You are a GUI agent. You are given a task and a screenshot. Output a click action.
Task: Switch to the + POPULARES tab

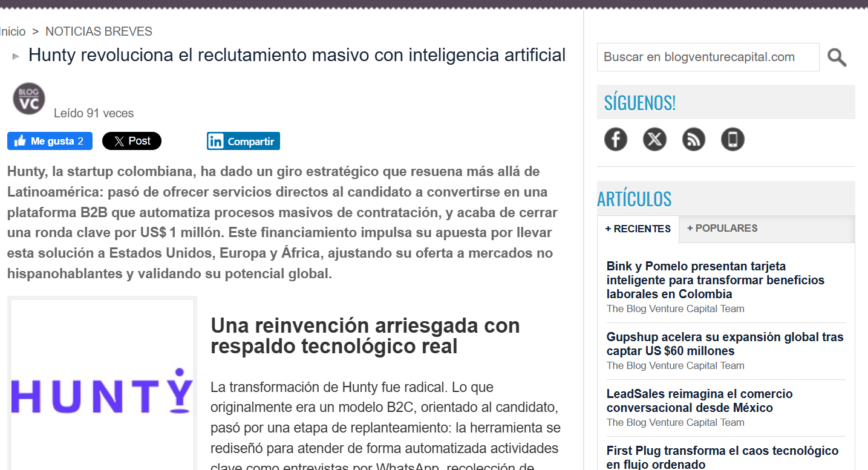tap(722, 228)
